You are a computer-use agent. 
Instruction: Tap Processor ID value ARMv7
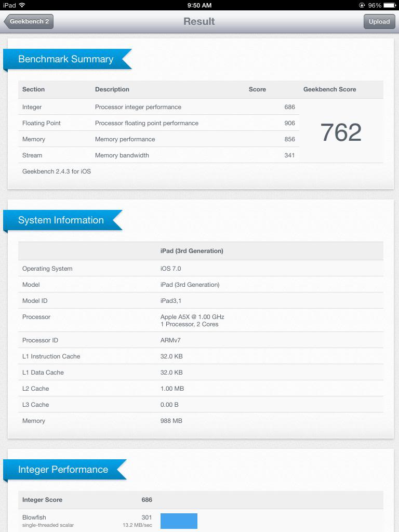pos(170,340)
